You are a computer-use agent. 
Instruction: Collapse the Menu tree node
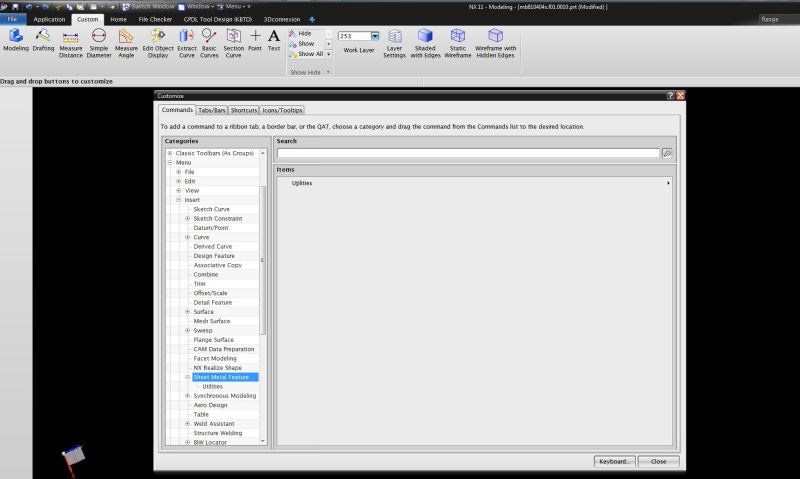[x=170, y=162]
